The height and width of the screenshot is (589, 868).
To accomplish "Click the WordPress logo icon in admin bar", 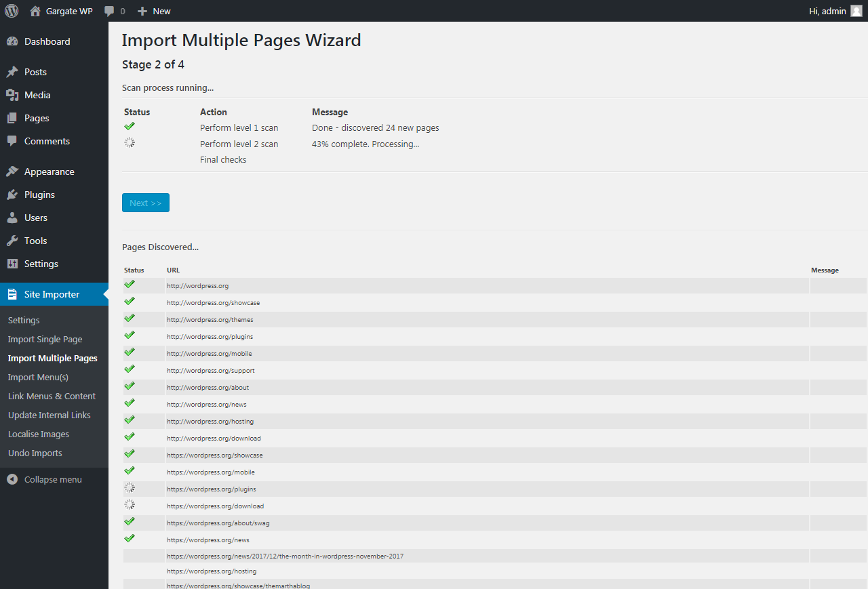I will point(12,11).
